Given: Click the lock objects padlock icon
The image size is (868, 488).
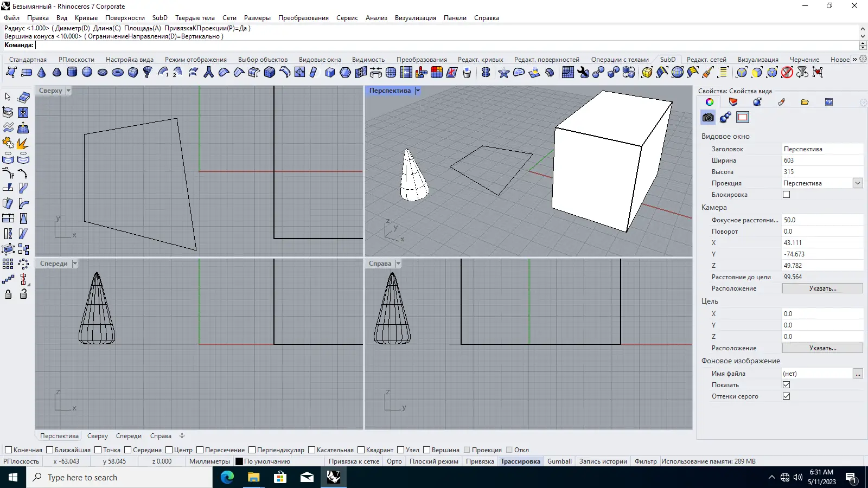Looking at the screenshot, I should (x=8, y=294).
